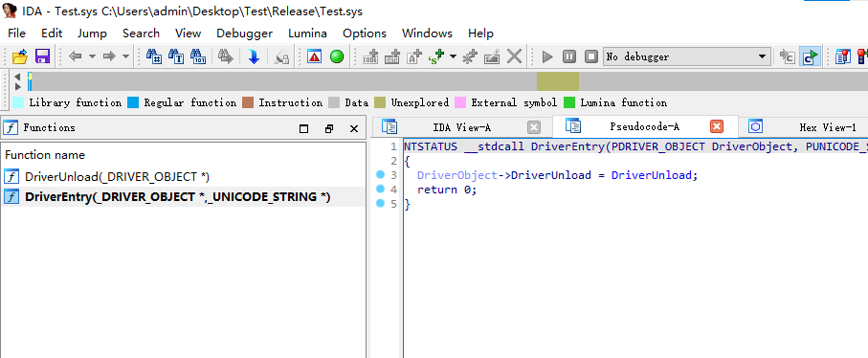868x358 pixels.
Task: Click the binoculars text search icon
Action: pyautogui.click(x=175, y=56)
